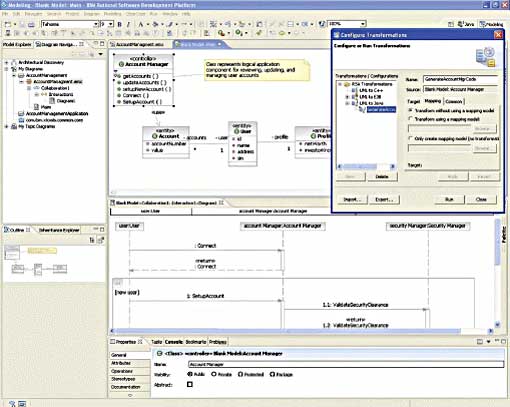
Task: Click the Run button in dialog
Action: point(449,199)
